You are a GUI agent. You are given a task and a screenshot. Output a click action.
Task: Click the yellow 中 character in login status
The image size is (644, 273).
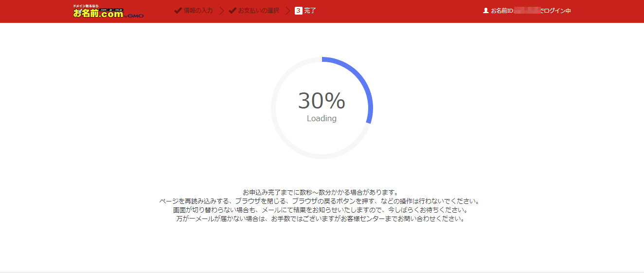pos(568,11)
